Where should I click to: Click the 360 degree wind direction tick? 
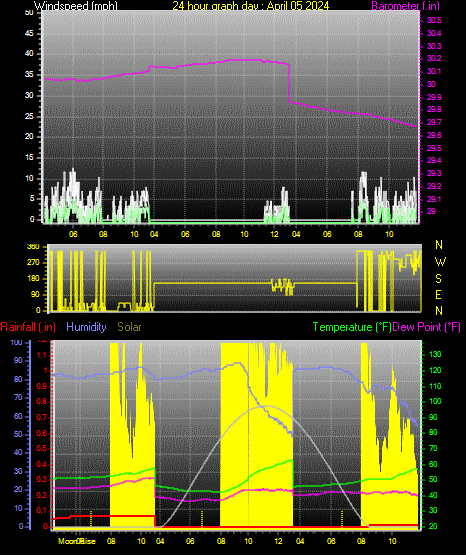tap(33, 247)
